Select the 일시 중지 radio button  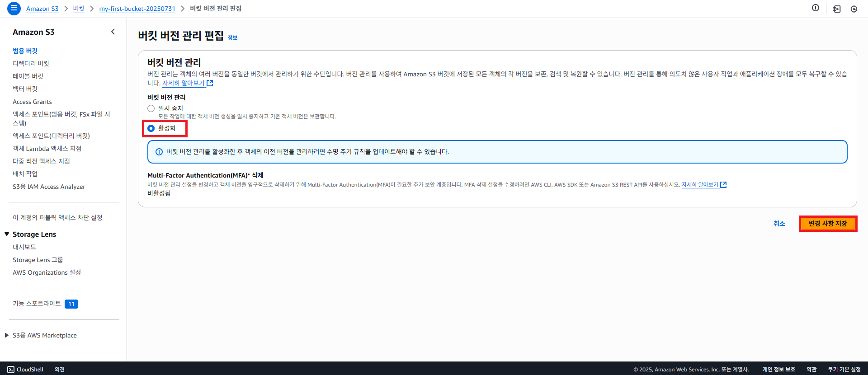151,108
